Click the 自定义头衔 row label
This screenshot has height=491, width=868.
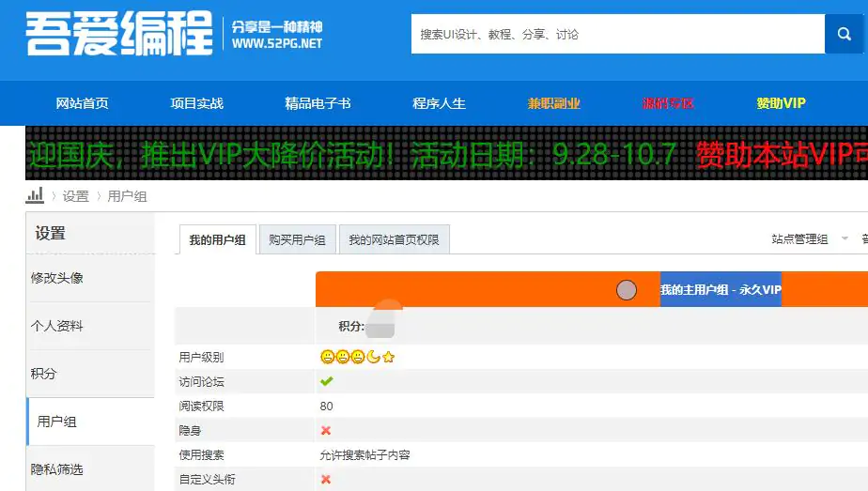[x=207, y=480]
